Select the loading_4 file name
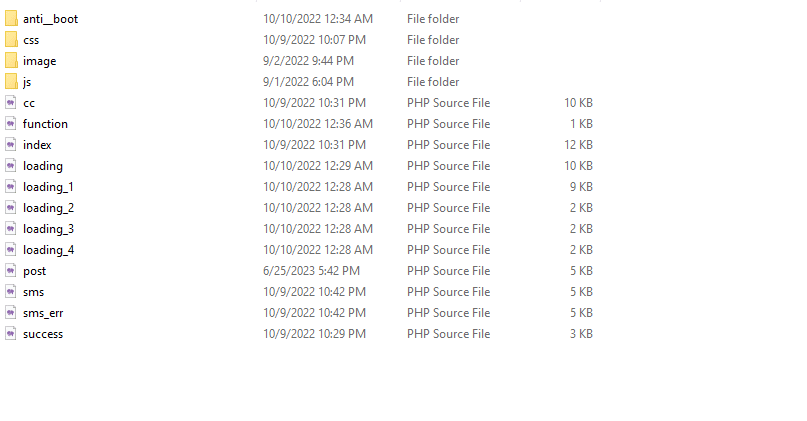 point(48,250)
